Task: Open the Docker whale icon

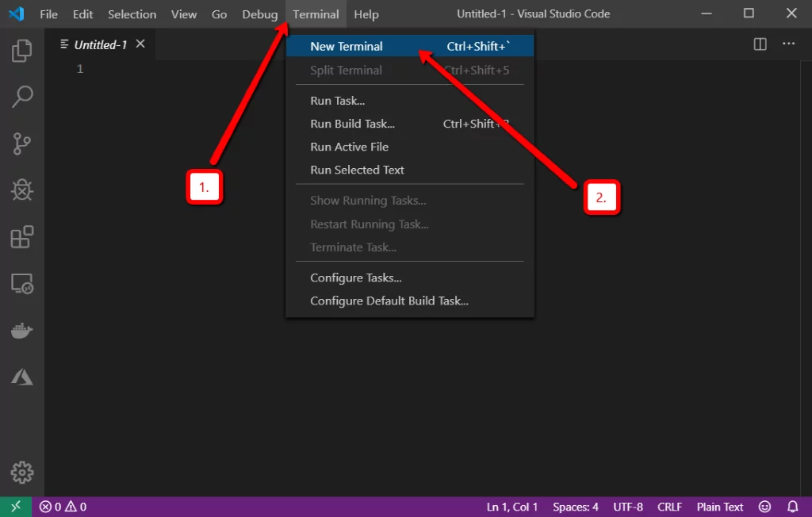Action: [x=21, y=331]
